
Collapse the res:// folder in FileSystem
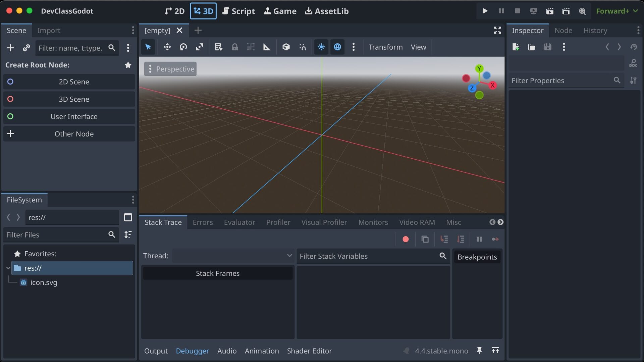point(7,268)
